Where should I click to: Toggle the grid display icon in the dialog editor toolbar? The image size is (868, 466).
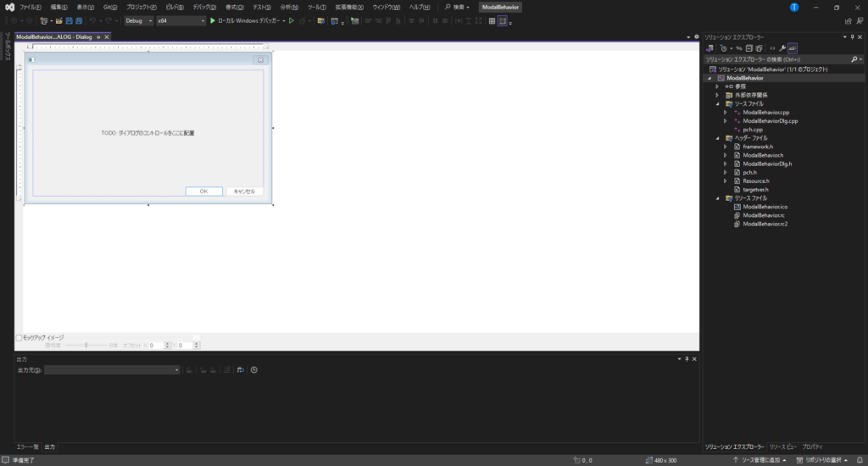tap(492, 20)
